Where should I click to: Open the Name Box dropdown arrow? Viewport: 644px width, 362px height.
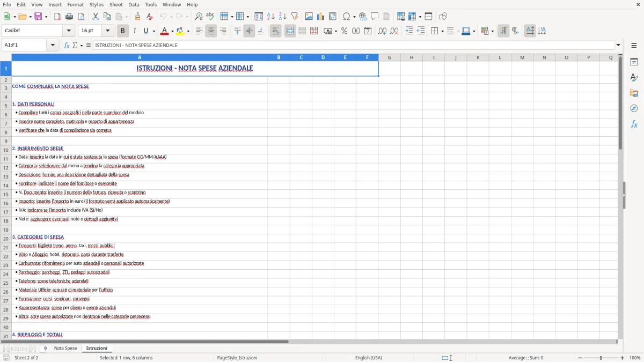pos(52,45)
